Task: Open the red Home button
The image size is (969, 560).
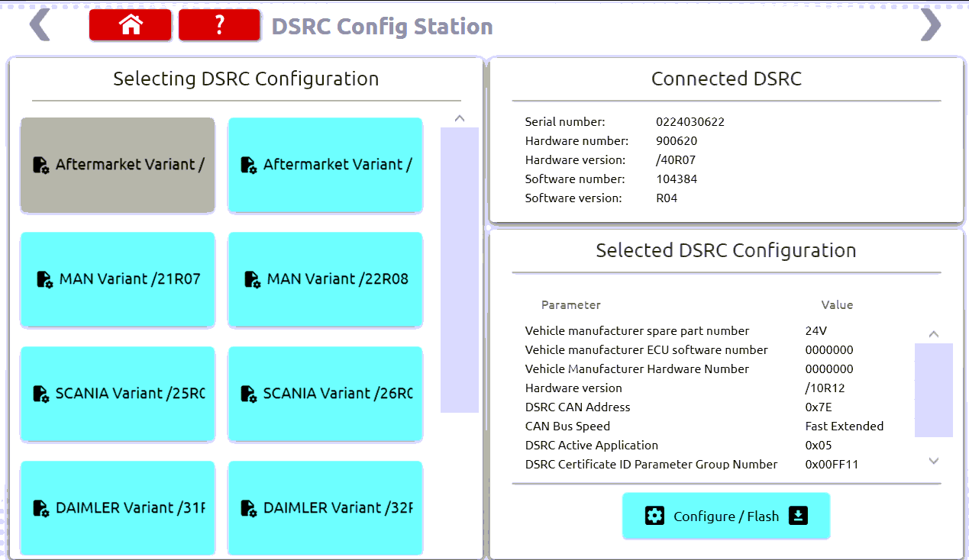Action: 131,25
